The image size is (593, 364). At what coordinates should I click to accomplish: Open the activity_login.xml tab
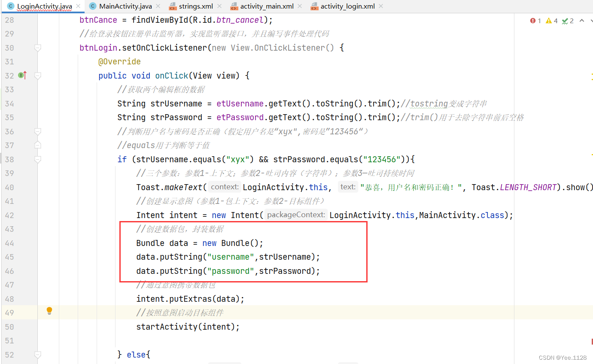point(347,6)
